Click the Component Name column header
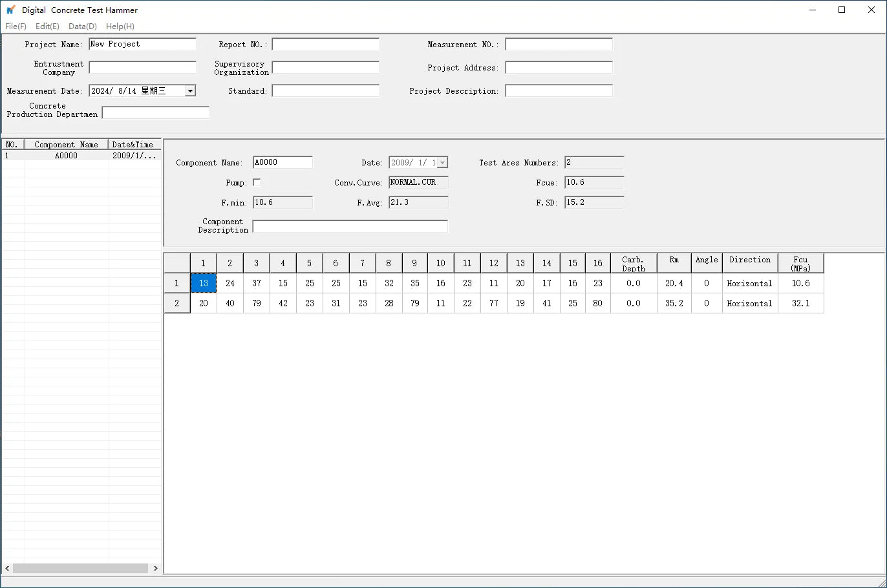This screenshot has height=588, width=887. coord(66,145)
